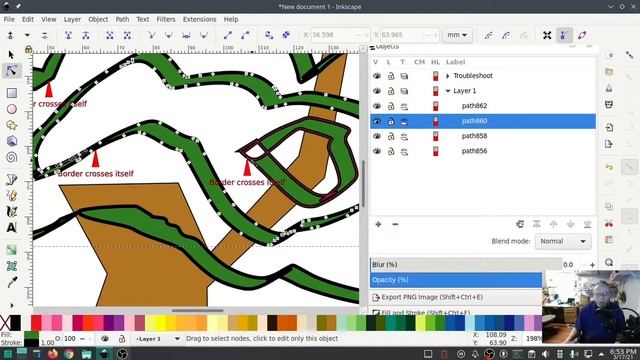Make selected segments curves
Image resolution: width=640 pixels, height=360 pixels.
pyautogui.click(x=245, y=35)
